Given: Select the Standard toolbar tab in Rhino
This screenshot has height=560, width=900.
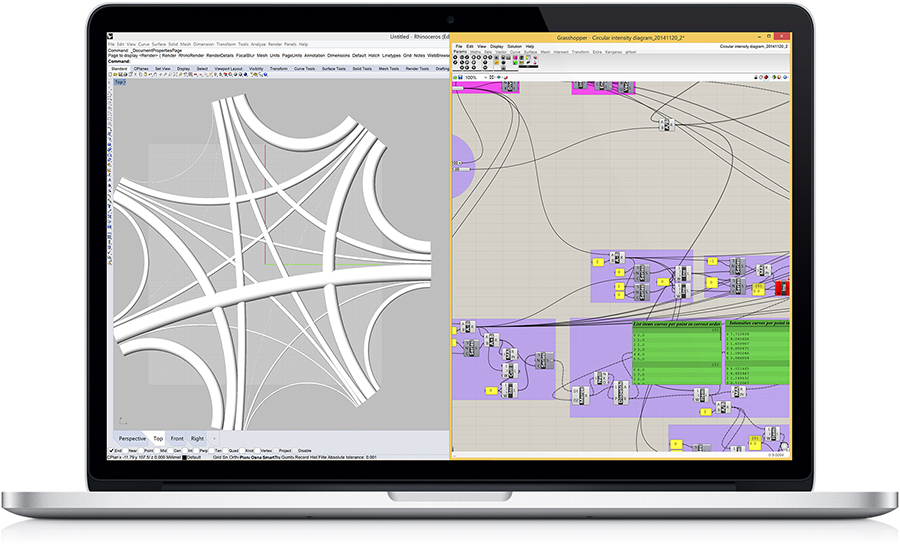Looking at the screenshot, I should pos(119,69).
